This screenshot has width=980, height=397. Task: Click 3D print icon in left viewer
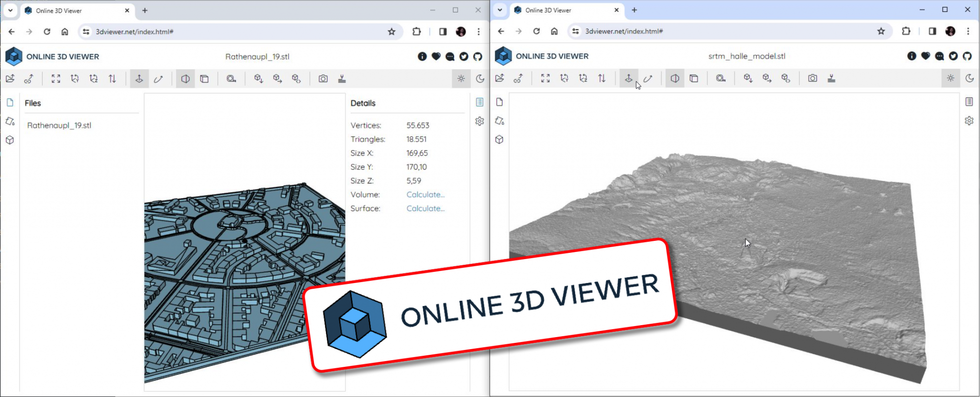click(x=342, y=79)
